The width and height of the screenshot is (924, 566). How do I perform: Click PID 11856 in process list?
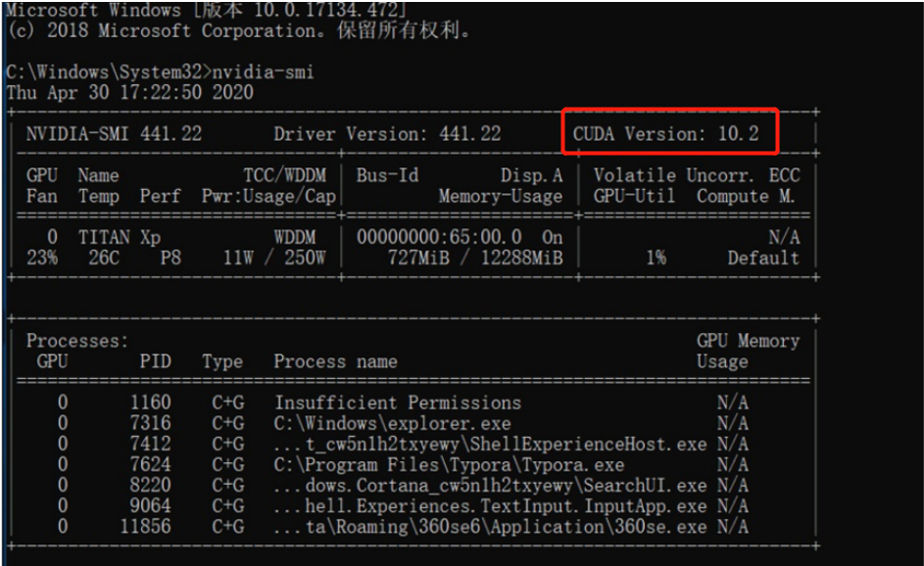[146, 527]
